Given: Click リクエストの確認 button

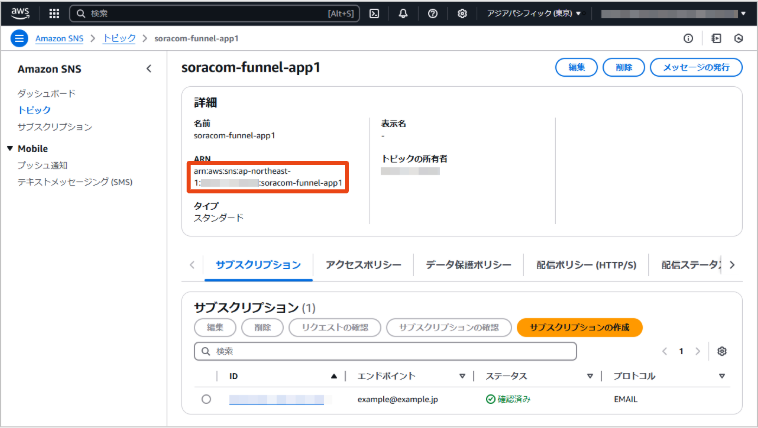Looking at the screenshot, I should [335, 327].
